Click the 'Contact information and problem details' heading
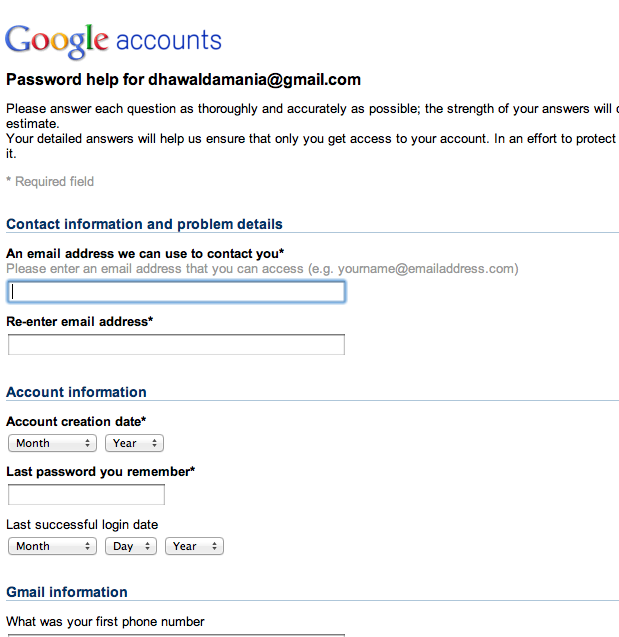The width and height of the screenshot is (619, 637). [x=144, y=224]
